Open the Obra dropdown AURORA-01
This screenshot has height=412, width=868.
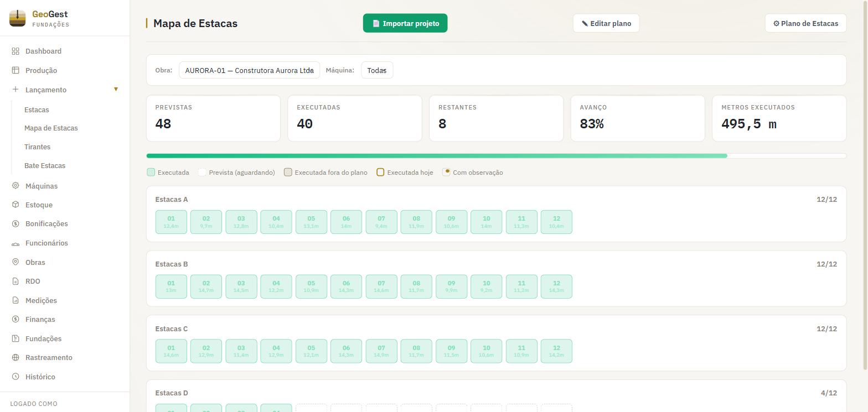click(x=249, y=70)
